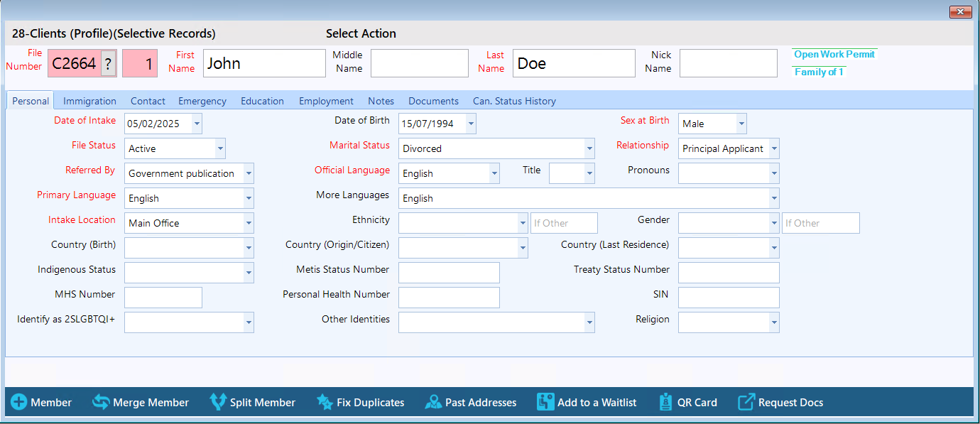Open the Sex at Birth dropdown

pyautogui.click(x=741, y=124)
